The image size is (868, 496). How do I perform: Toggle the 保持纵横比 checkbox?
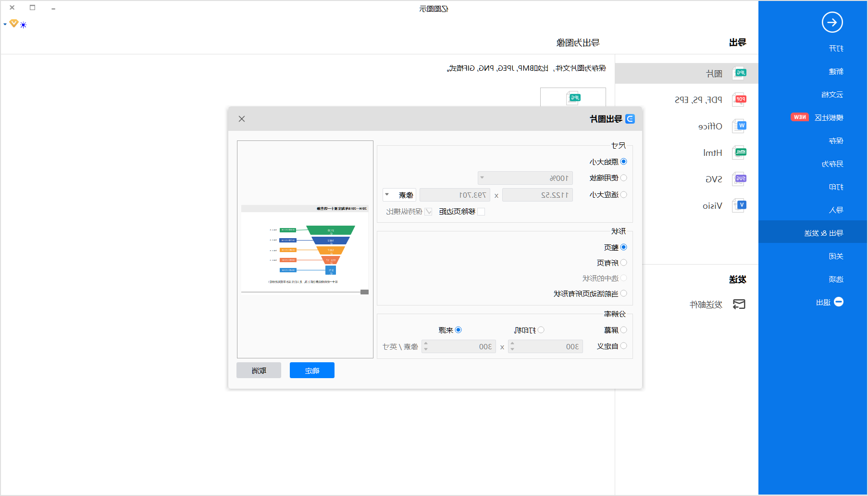(x=428, y=212)
